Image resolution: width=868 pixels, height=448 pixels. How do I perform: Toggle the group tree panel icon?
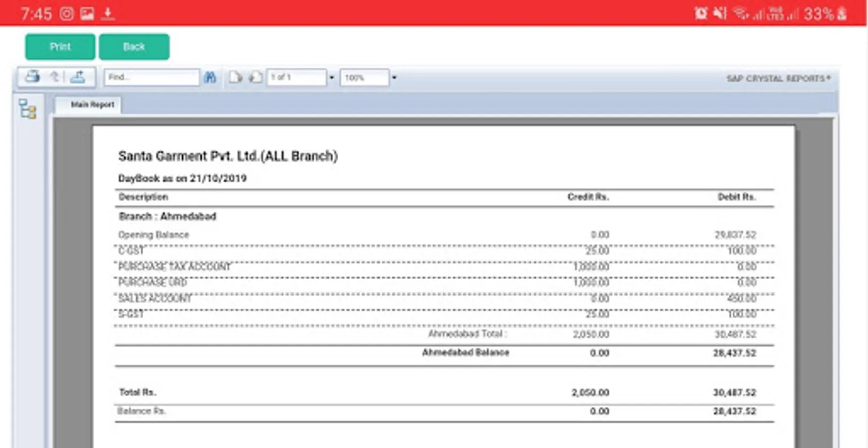tap(28, 109)
